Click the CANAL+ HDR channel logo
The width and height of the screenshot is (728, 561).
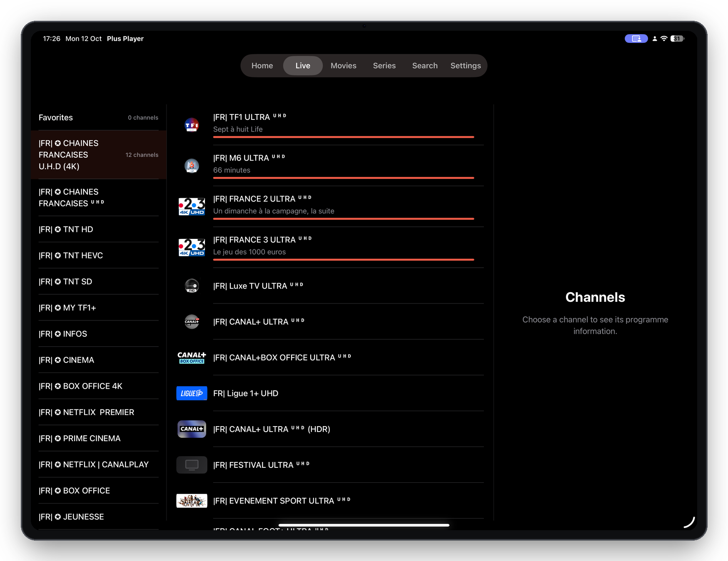tap(192, 429)
